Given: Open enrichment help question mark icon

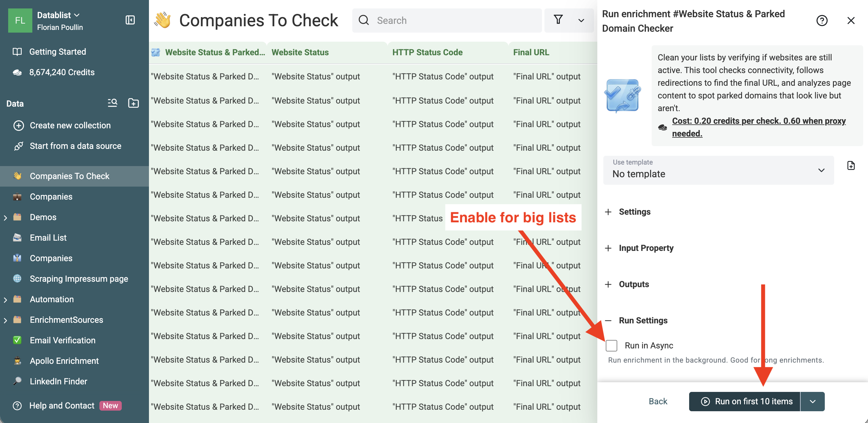Looking at the screenshot, I should (821, 21).
